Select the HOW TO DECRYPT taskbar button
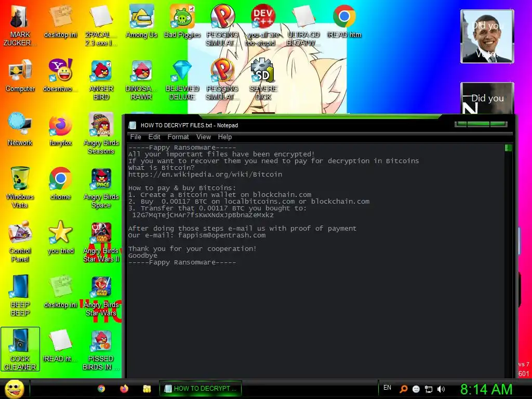 (201, 389)
